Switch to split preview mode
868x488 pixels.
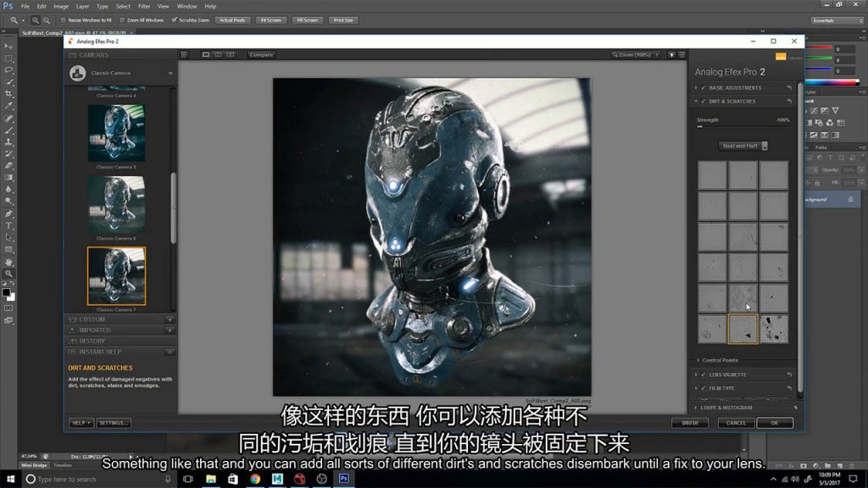(218, 55)
